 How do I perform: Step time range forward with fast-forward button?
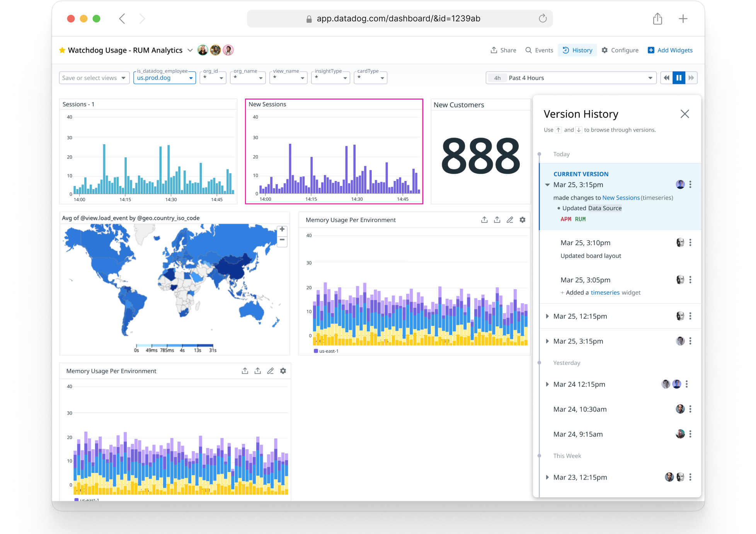pos(691,78)
